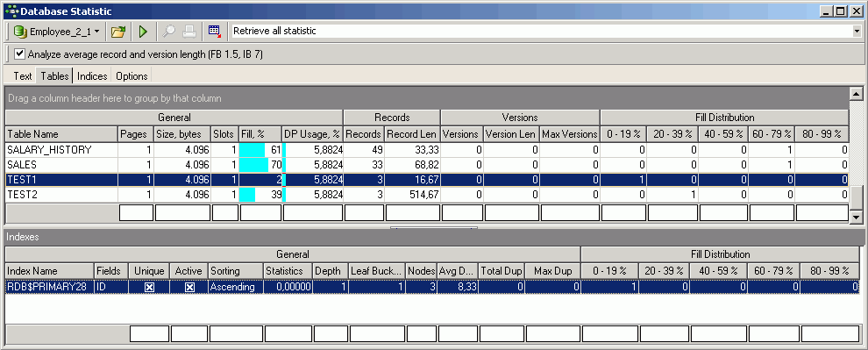Click the SALES fill bar showing 70
Screen dimensions: 868x350
tap(260, 165)
